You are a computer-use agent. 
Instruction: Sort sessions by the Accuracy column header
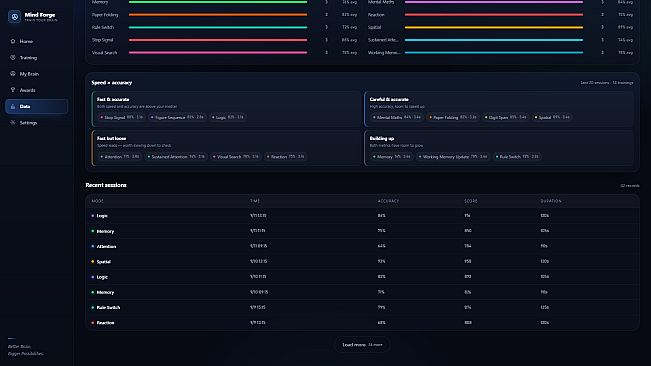[388, 201]
